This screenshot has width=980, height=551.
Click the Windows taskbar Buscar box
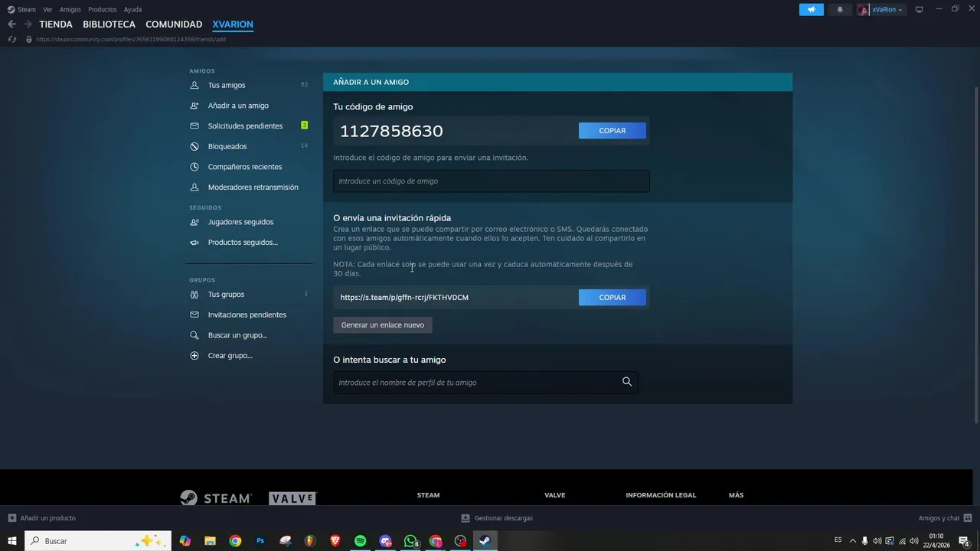(x=98, y=541)
